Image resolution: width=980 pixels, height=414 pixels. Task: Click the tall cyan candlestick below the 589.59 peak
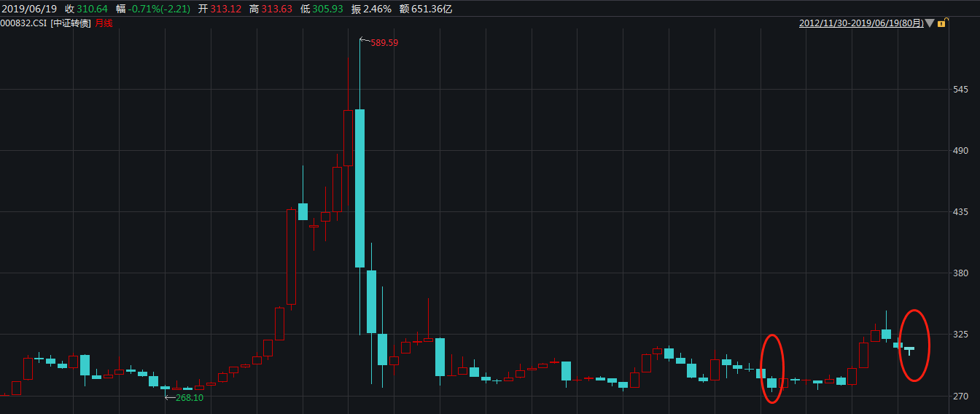[359, 188]
